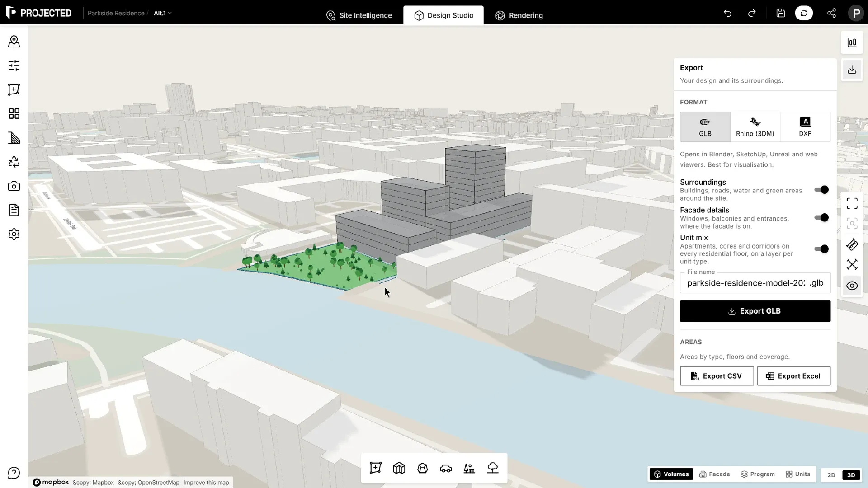868x488 pixels.
Task: Click the export download panel icon
Action: click(x=852, y=70)
